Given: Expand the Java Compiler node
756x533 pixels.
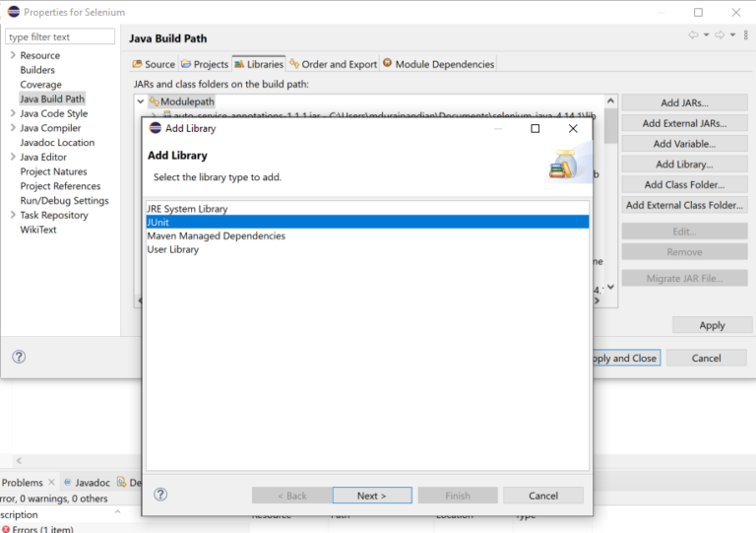Looking at the screenshot, I should 13,128.
